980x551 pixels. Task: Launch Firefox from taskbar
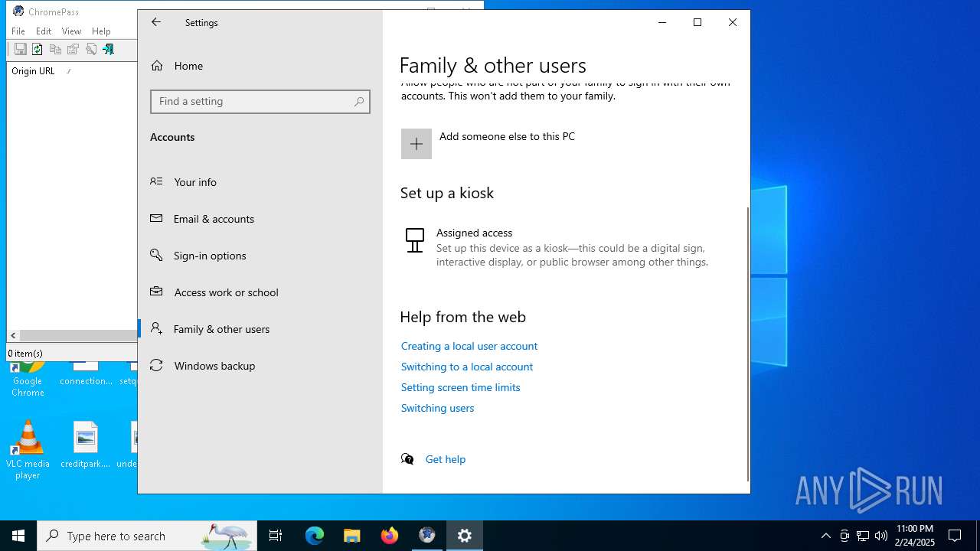[x=390, y=536]
